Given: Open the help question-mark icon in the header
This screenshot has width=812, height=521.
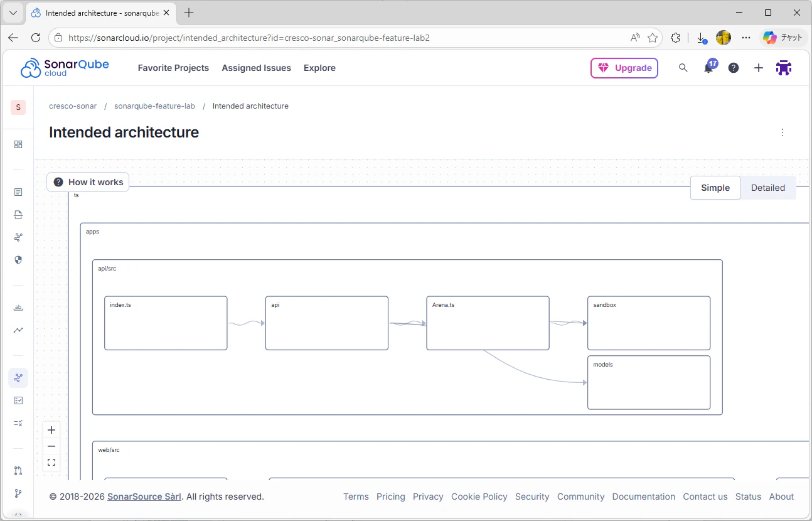Looking at the screenshot, I should pyautogui.click(x=734, y=68).
